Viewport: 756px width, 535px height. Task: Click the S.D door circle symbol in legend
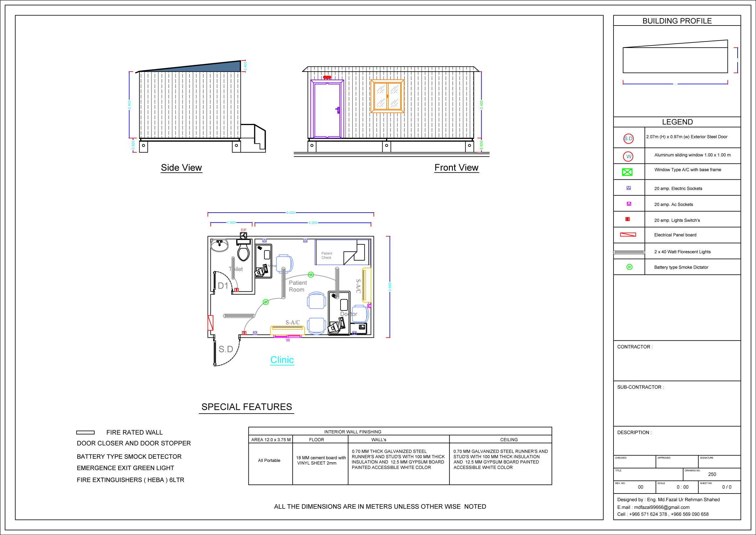(628, 139)
